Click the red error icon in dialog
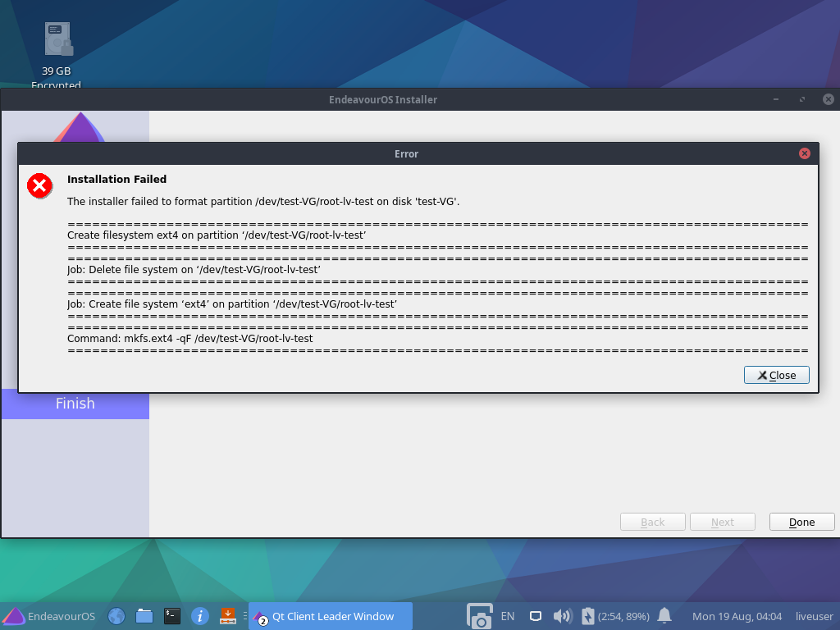 click(x=39, y=186)
